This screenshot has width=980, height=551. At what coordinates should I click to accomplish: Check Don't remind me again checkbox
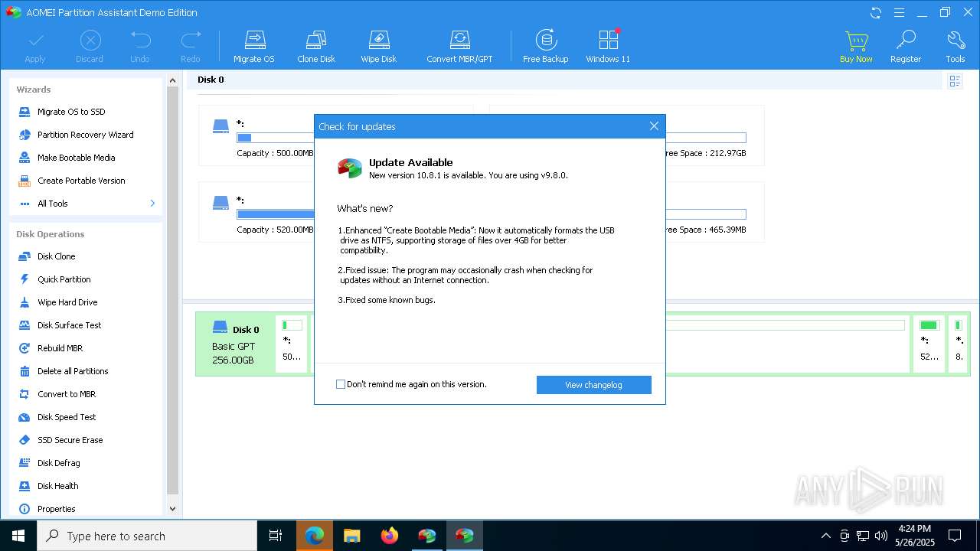tap(341, 384)
